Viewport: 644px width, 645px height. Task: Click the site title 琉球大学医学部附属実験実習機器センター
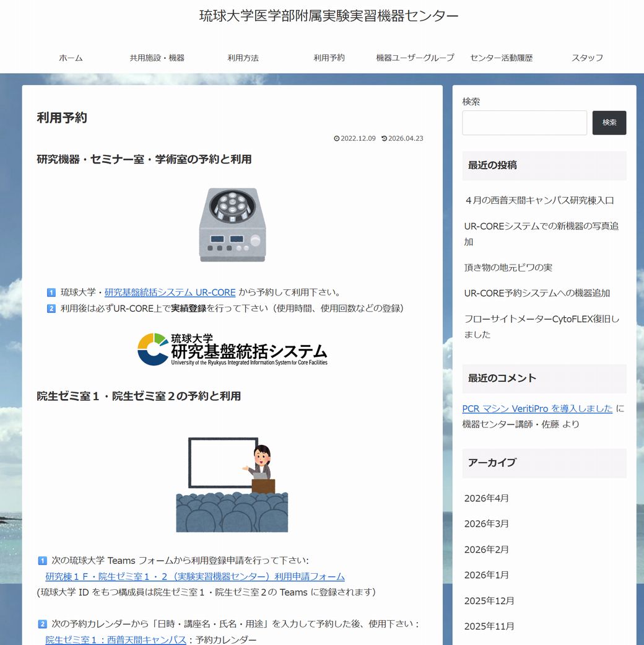[x=329, y=16]
